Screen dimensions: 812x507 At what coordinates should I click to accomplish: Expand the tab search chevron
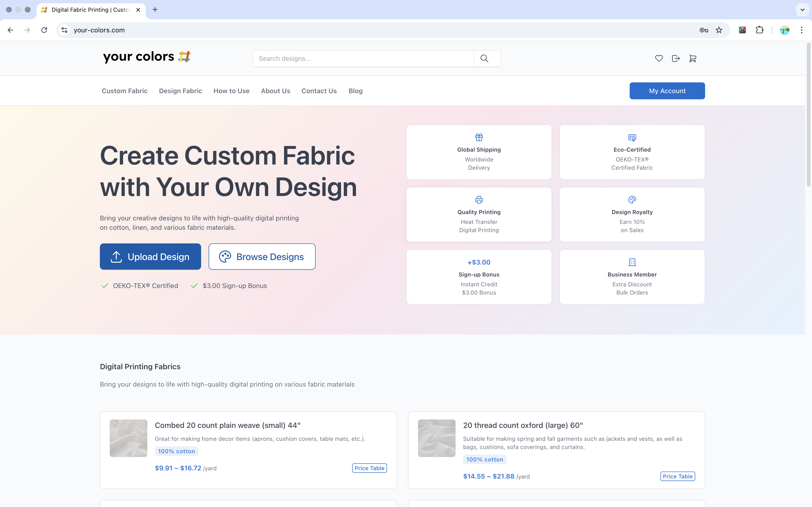[802, 10]
